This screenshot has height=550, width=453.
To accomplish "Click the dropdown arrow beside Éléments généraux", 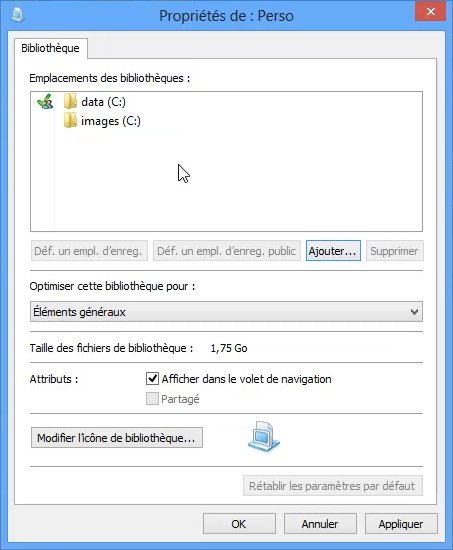I will 414,311.
